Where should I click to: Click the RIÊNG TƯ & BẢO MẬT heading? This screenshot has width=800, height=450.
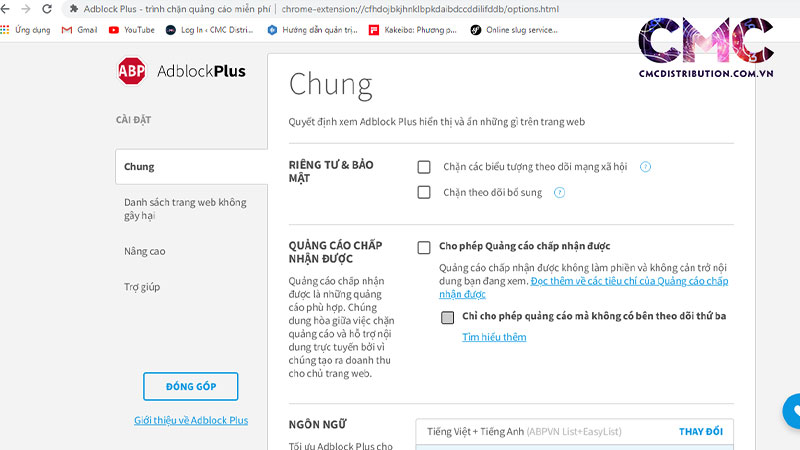331,171
